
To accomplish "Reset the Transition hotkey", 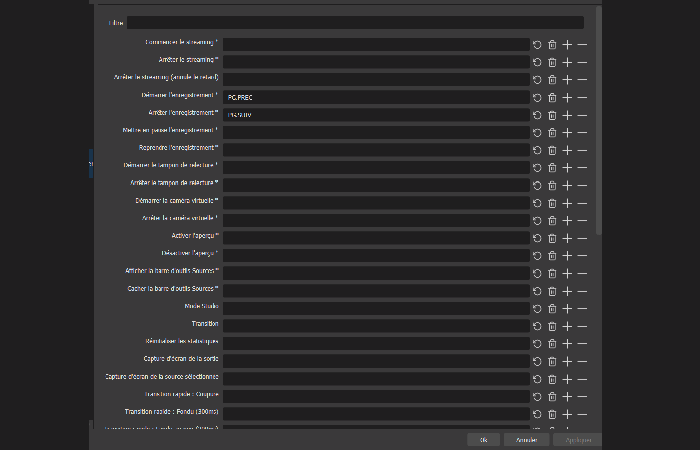I will point(537,326).
